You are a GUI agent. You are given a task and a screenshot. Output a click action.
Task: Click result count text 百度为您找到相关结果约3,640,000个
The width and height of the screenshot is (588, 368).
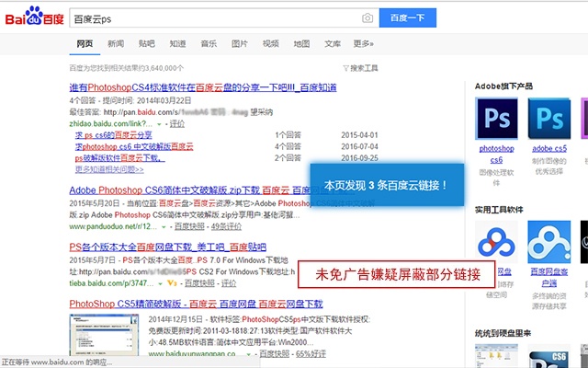(x=127, y=68)
